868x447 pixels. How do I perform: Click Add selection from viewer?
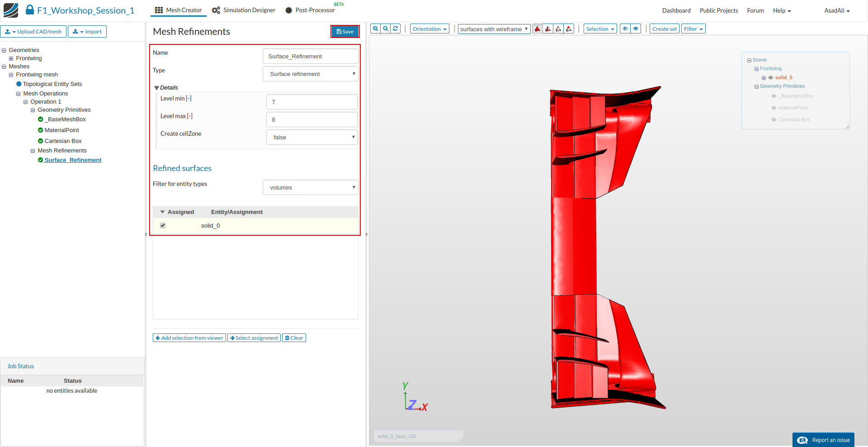189,338
